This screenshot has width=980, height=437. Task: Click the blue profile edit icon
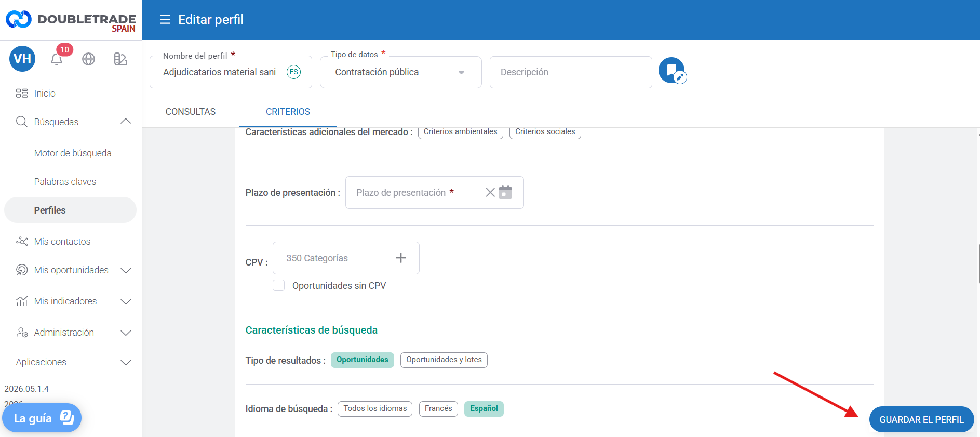pyautogui.click(x=672, y=71)
